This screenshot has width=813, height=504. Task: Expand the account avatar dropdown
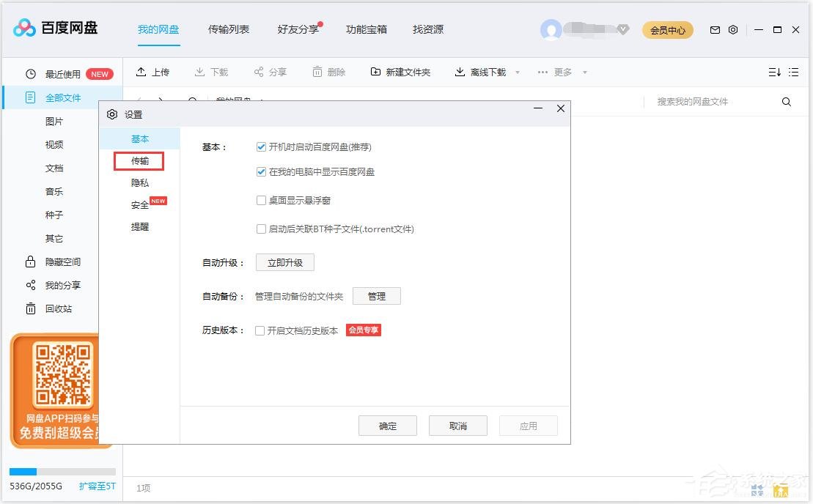[x=624, y=29]
